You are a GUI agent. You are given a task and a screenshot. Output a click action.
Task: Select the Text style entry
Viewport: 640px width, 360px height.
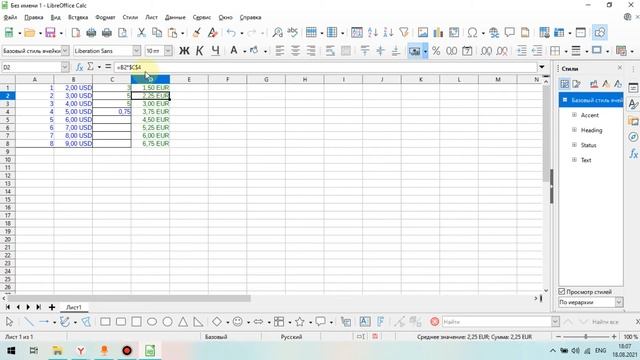586,160
